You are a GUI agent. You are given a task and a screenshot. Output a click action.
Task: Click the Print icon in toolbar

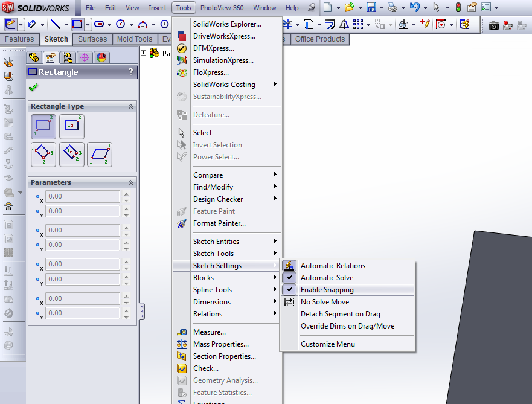click(393, 7)
